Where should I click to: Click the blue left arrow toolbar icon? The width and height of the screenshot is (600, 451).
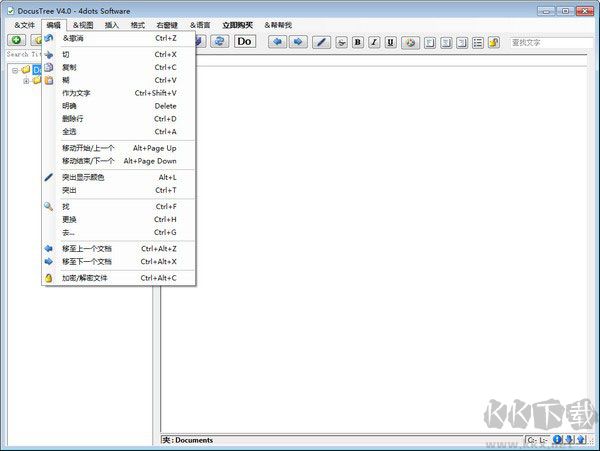point(277,41)
